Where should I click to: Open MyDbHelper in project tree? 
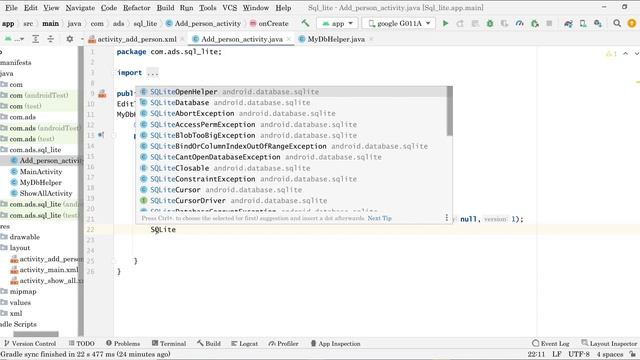[x=41, y=182]
